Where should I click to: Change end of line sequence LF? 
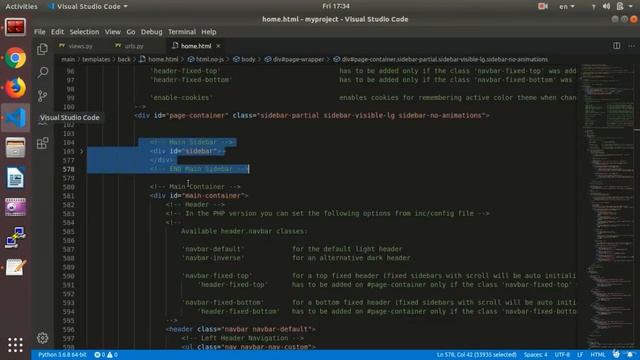(580, 355)
